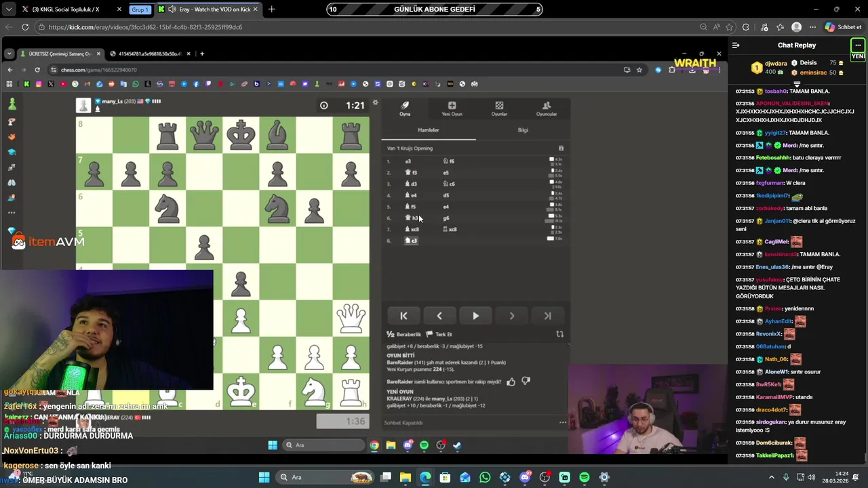
Task: Click the thumbs up sportsmanship icon
Action: click(x=511, y=382)
